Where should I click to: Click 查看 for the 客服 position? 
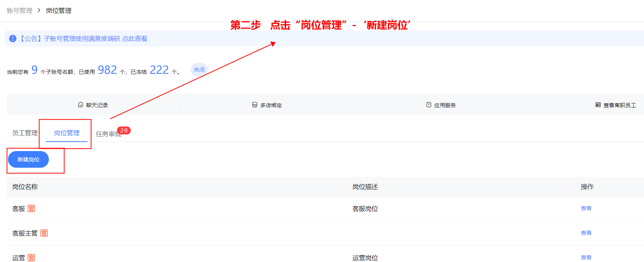pos(586,208)
